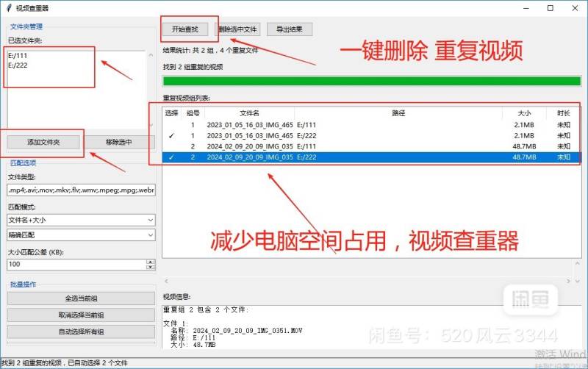Select the group 1 row with path E:/111
Screen dimensions: 588x369
(x=372, y=125)
